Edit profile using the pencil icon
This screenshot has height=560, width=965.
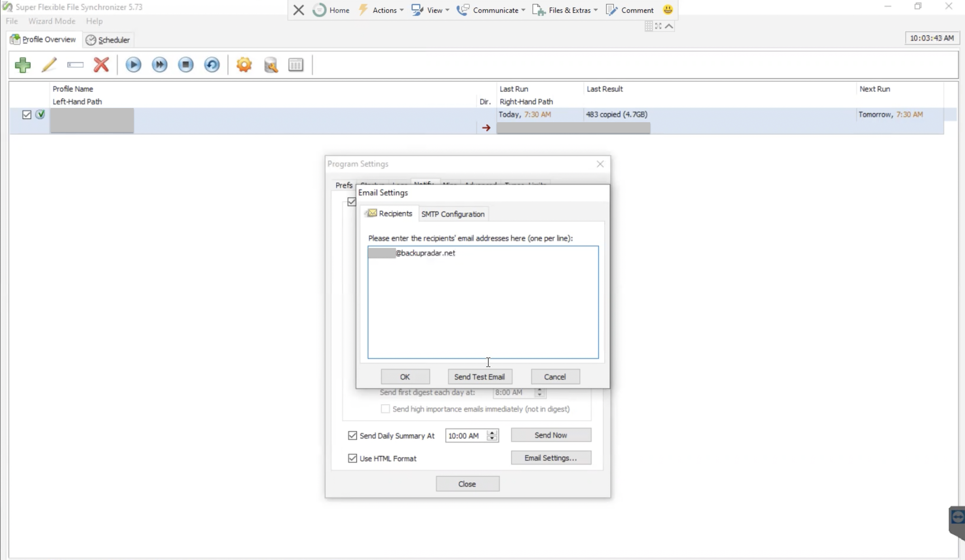click(x=49, y=65)
